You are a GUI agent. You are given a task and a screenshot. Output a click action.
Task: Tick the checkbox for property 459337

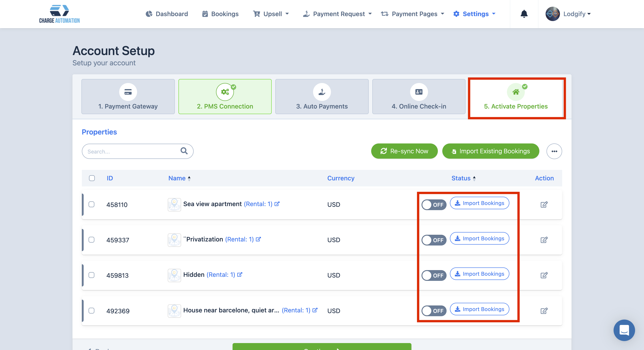(91, 240)
